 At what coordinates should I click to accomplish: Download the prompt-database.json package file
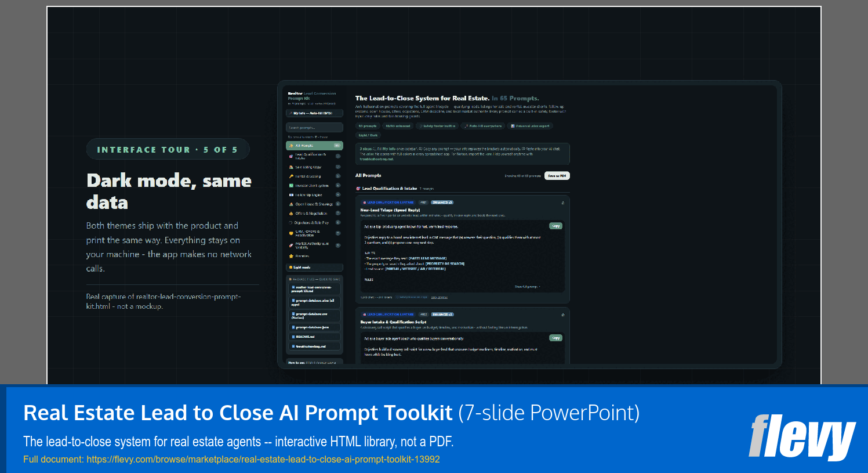point(314,327)
